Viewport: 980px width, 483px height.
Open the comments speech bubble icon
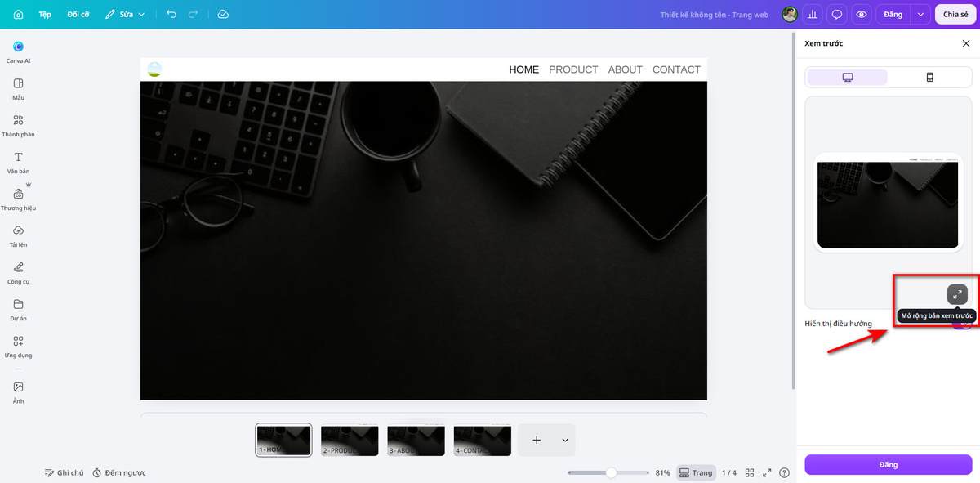click(837, 15)
